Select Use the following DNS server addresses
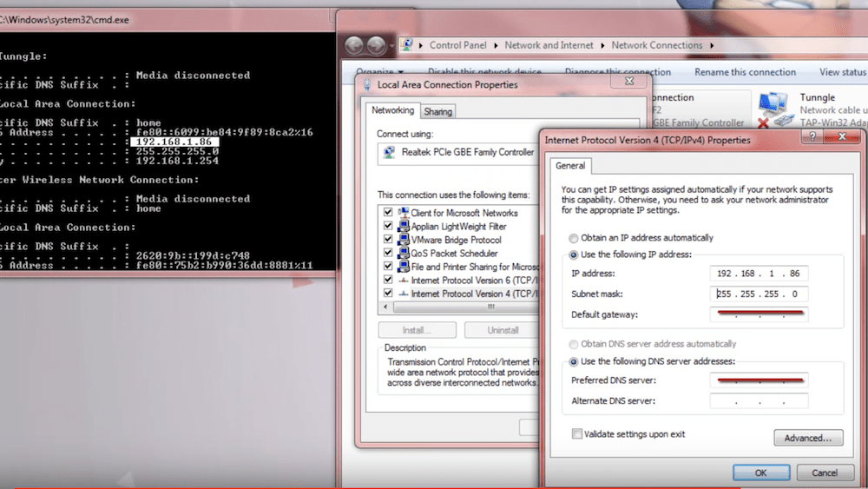The height and width of the screenshot is (489, 868). coord(574,361)
